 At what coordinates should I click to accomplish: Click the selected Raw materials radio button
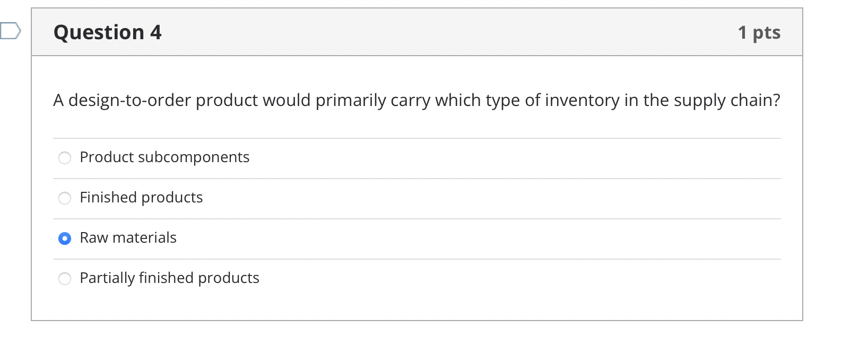[64, 238]
